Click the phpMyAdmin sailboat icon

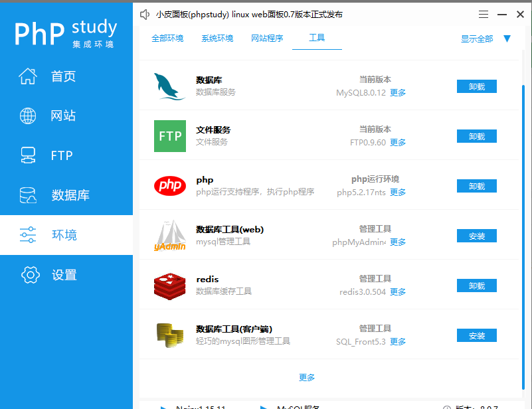[x=170, y=236]
